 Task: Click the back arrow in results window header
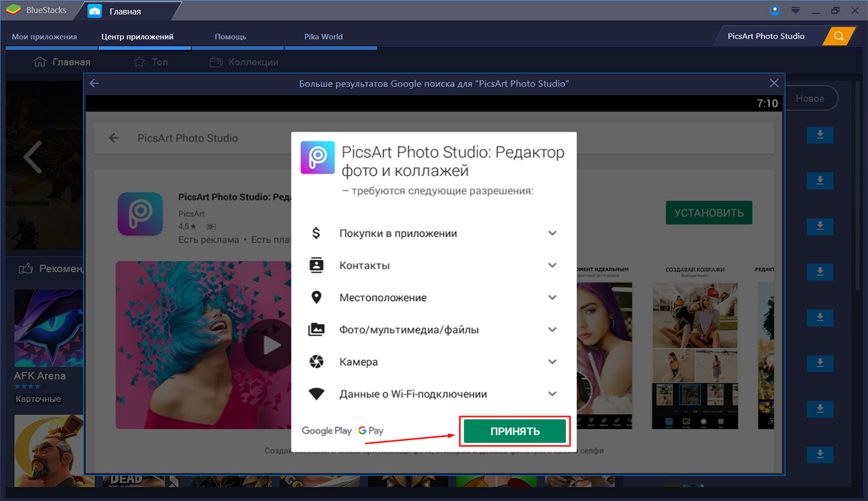(x=94, y=83)
